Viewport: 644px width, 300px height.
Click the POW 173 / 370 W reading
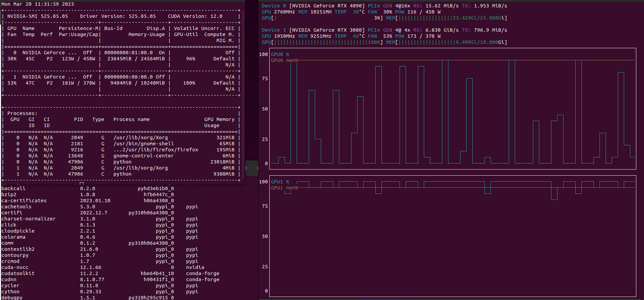pyautogui.click(x=418, y=36)
